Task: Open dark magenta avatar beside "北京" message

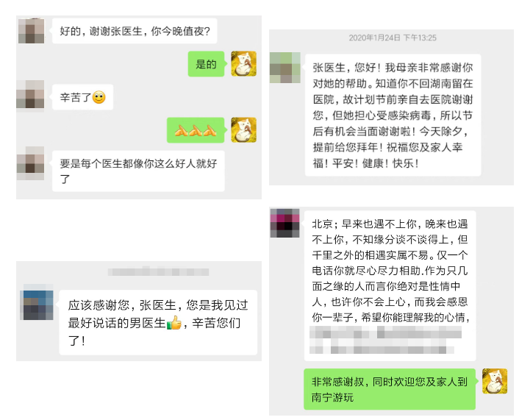Action: tap(285, 223)
